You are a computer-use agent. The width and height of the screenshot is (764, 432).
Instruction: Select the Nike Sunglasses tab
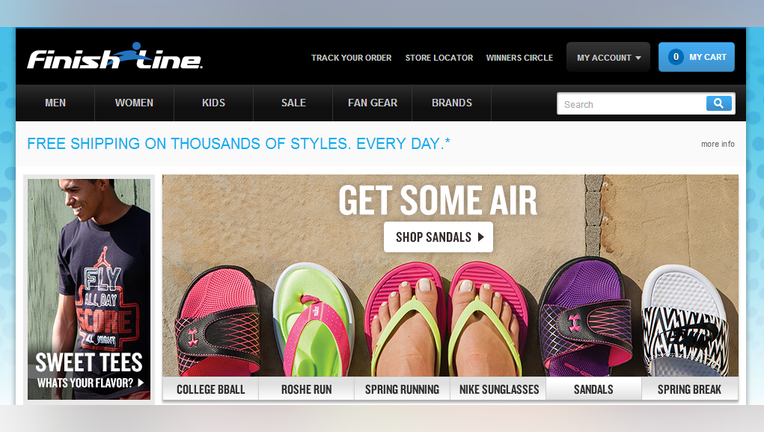tap(499, 390)
